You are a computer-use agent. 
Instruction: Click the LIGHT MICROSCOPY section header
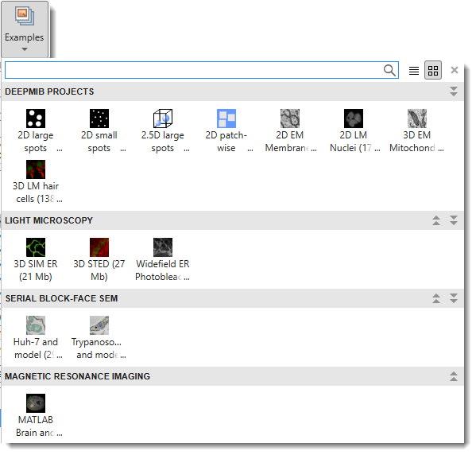coord(233,220)
